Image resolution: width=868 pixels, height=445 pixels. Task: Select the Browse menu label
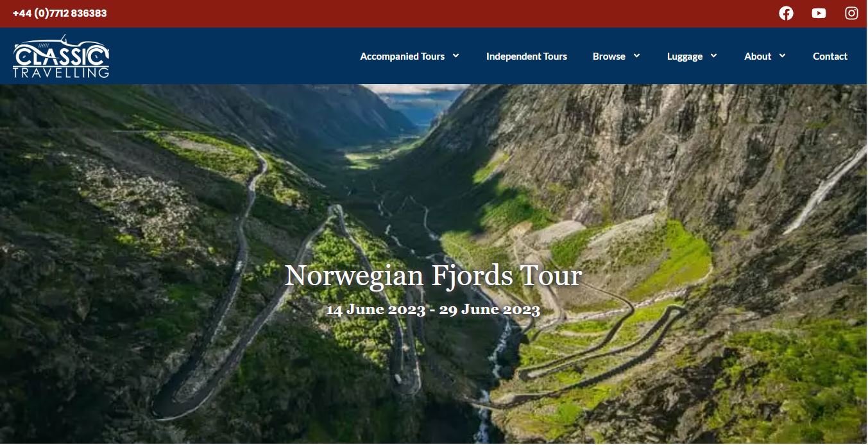609,57
